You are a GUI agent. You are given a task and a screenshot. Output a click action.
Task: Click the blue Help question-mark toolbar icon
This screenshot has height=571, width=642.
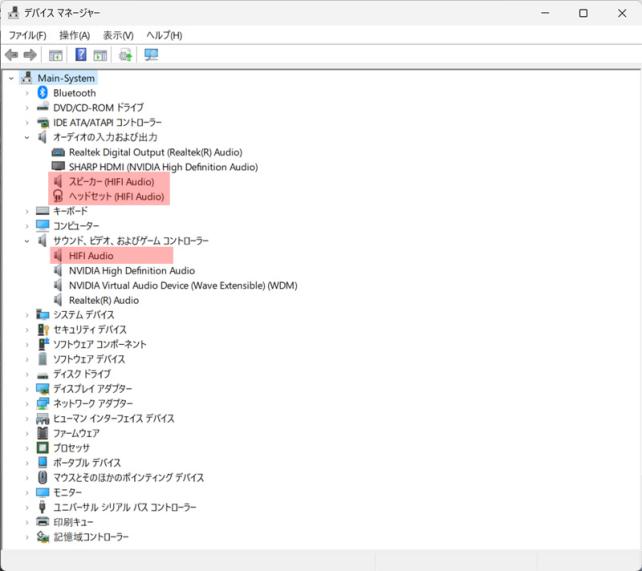click(x=81, y=54)
